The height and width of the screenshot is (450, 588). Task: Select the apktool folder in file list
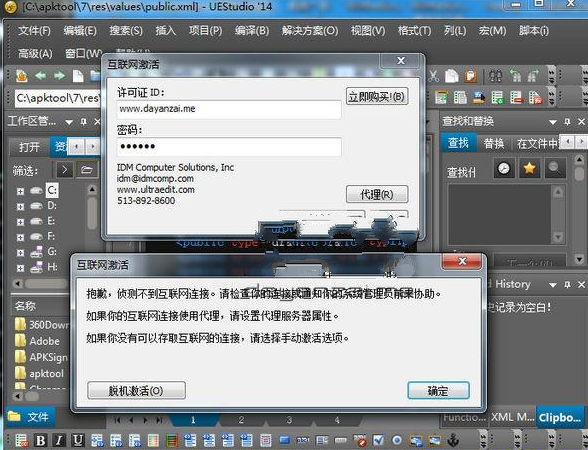[40, 374]
